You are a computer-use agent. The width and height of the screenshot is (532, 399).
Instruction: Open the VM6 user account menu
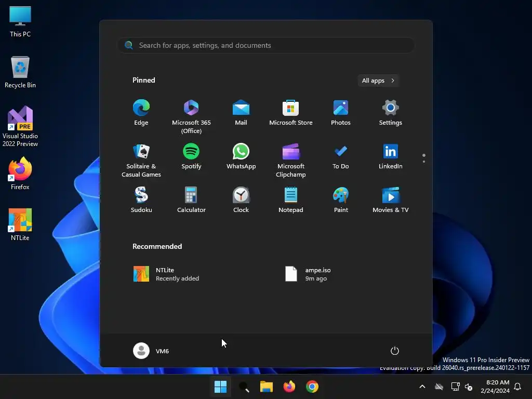click(151, 351)
